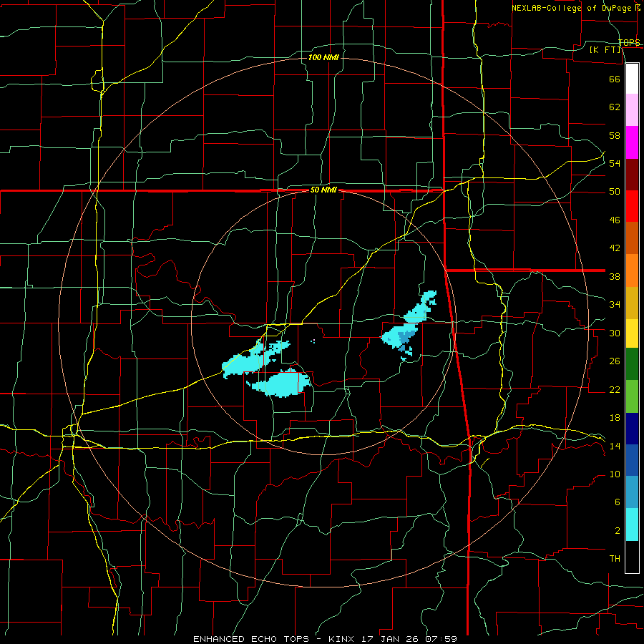Select the magenta legend color block
Viewport: 644px width, 644px height.
point(632,142)
